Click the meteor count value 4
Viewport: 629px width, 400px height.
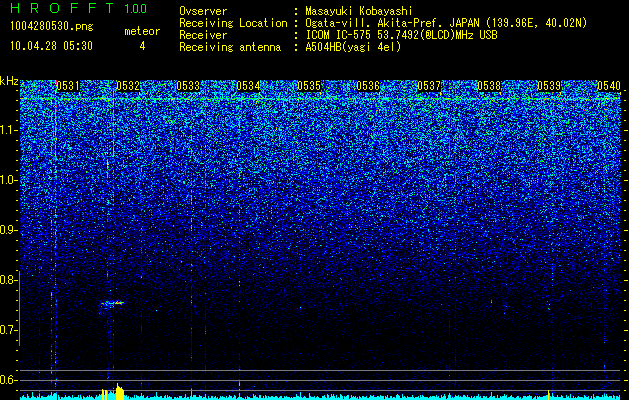click(142, 46)
